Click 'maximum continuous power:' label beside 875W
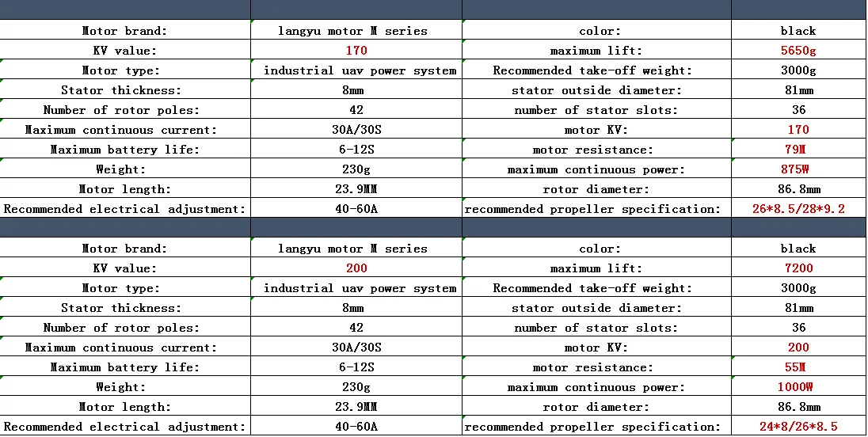 click(x=596, y=169)
